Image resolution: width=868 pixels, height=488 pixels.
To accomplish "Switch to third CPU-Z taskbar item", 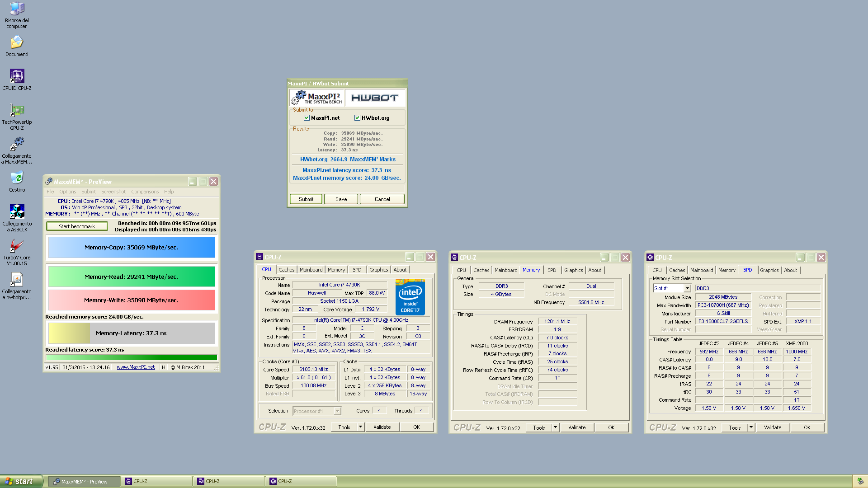I will click(302, 482).
